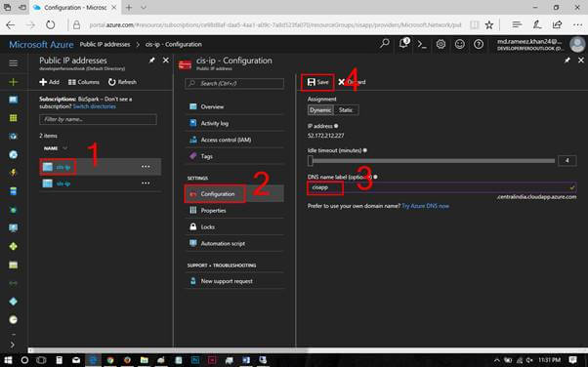588x367 pixels.
Task: Open Dashboard from the Azure sidebar
Action: pyautogui.click(x=13, y=100)
